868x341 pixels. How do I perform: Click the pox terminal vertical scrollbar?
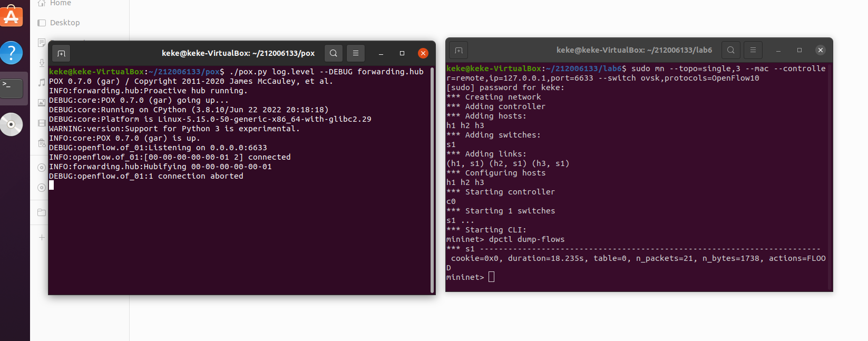[432, 179]
